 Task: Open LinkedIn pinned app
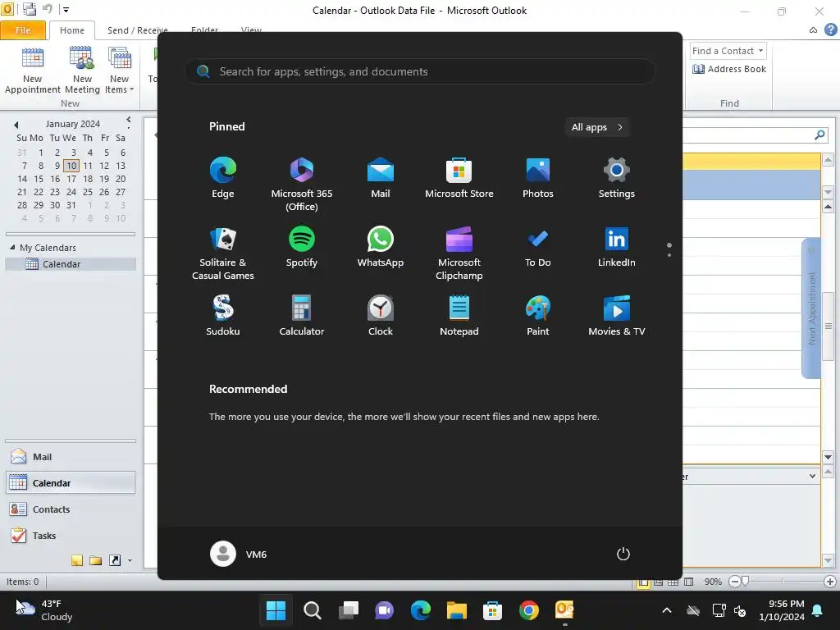click(x=617, y=247)
